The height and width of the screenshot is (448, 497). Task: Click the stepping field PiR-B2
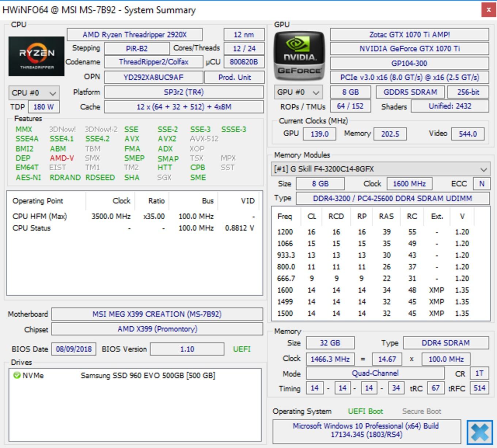(x=137, y=49)
